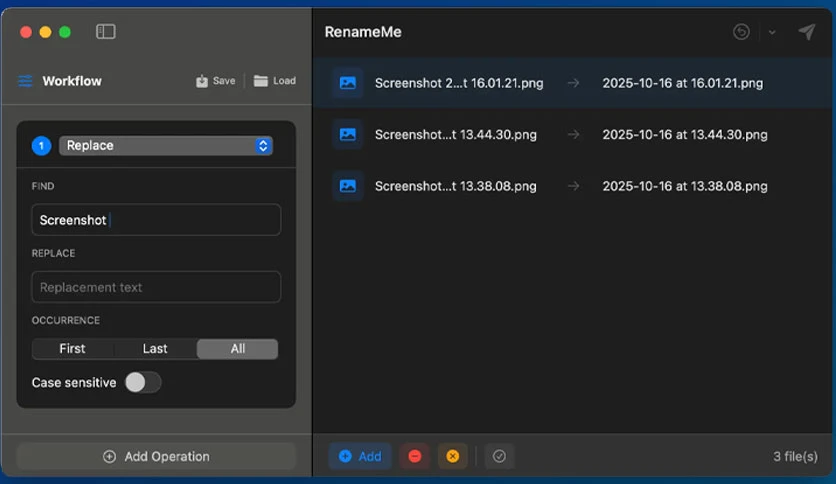The height and width of the screenshot is (484, 836).
Task: Click the undo history icon
Action: 741,32
